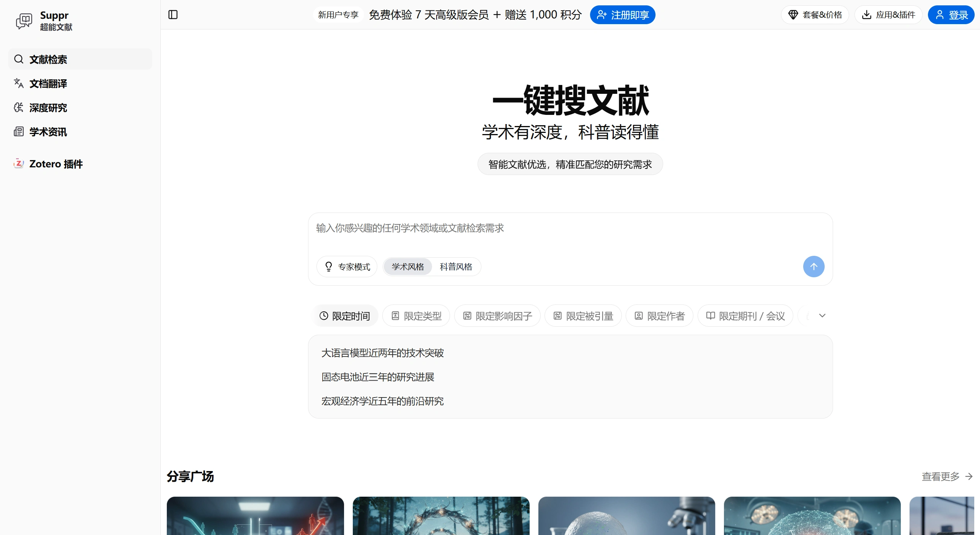
Task: Open the forest ring card thumbnail
Action: (441, 516)
